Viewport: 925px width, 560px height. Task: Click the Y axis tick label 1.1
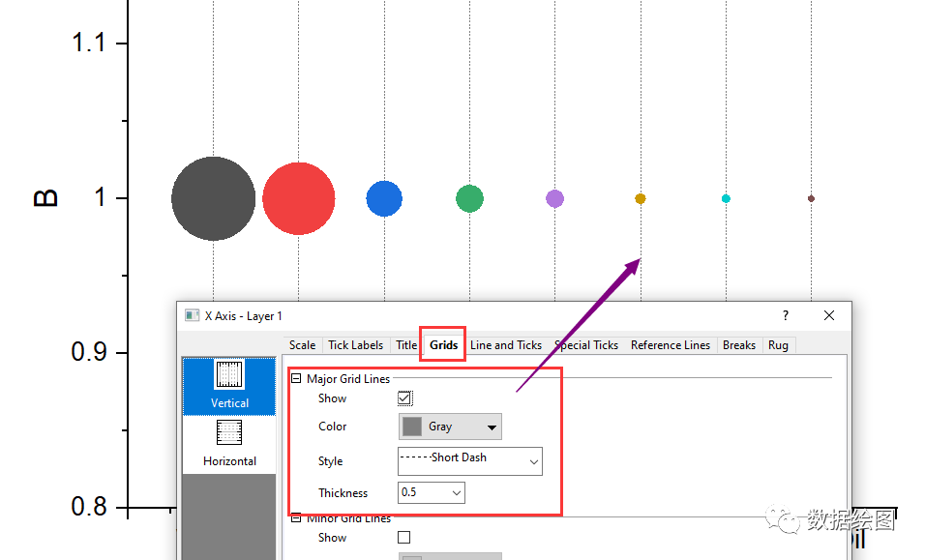88,43
